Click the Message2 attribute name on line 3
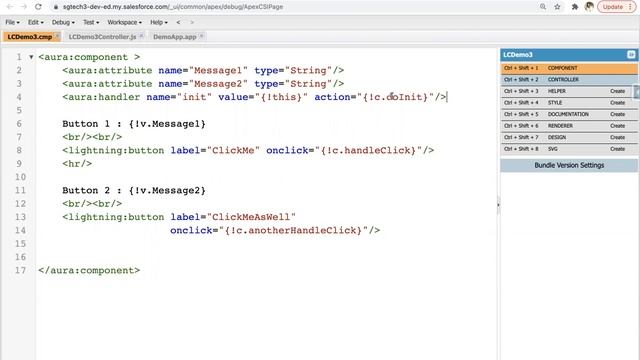Screen dimensions: 640x360 click(218, 84)
